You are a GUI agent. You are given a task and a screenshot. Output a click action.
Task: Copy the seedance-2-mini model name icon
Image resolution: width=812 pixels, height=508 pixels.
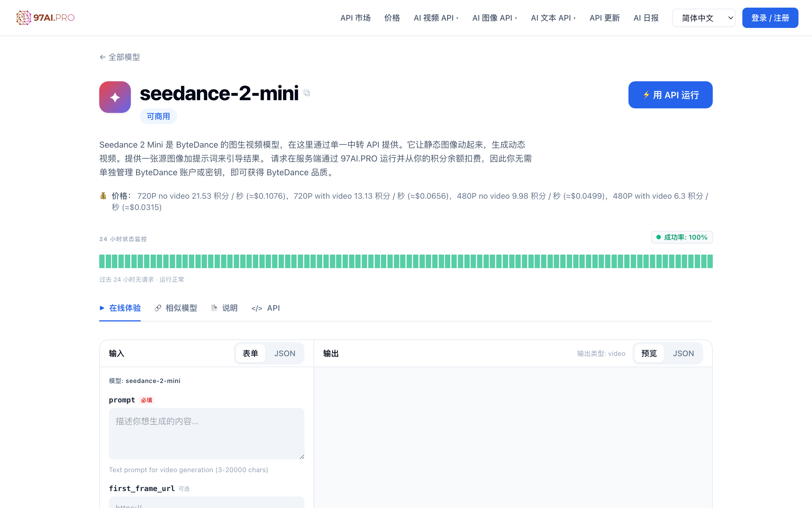point(307,93)
